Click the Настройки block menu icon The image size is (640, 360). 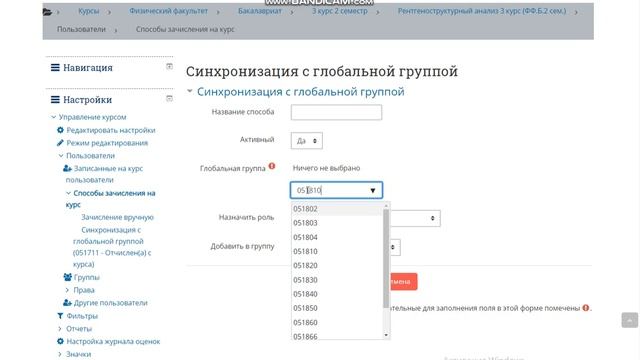coord(55,99)
